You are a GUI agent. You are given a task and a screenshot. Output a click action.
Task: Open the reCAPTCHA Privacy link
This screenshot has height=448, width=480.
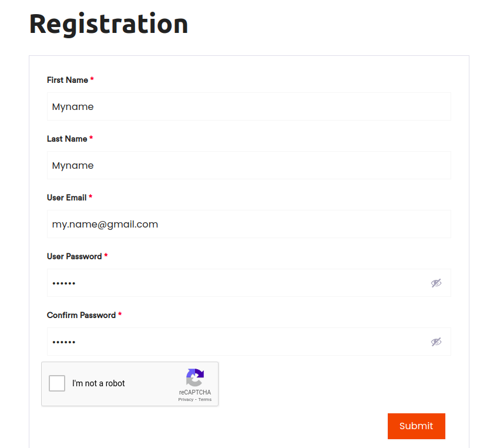click(x=186, y=399)
